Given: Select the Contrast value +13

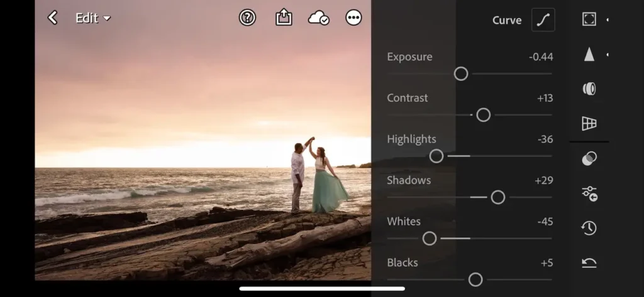Looking at the screenshot, I should point(545,98).
